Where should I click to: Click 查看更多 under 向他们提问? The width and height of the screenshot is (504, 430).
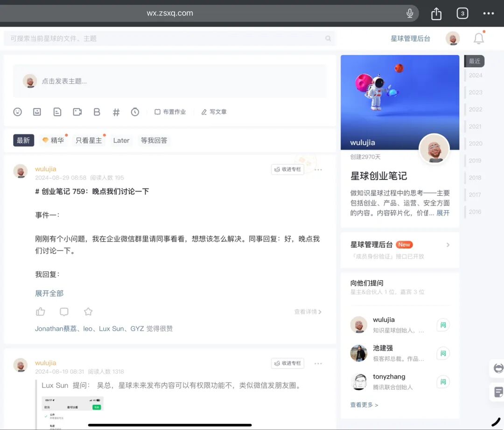[x=364, y=405]
